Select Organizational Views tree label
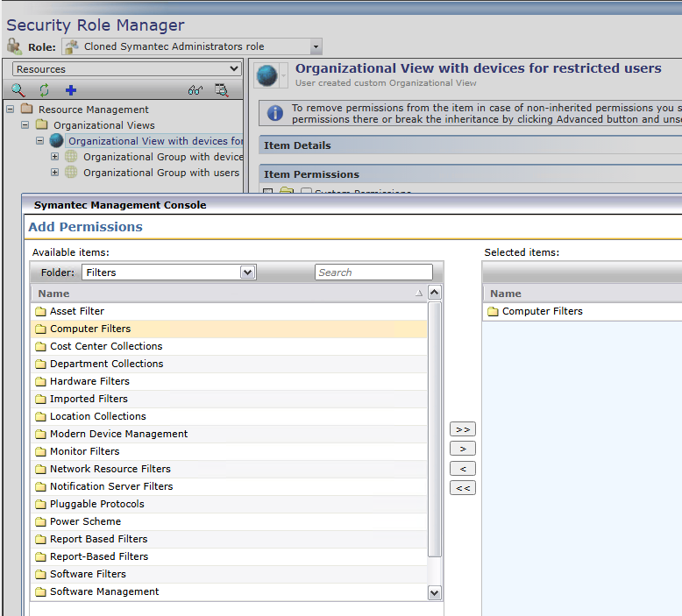Viewport: 682px width, 616px height. (104, 125)
